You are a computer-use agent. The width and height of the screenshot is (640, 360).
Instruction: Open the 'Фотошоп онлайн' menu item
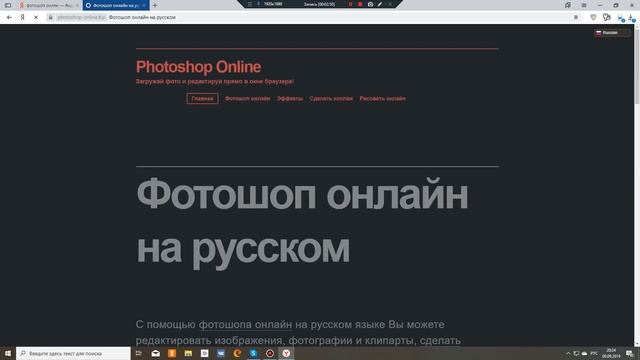click(x=247, y=98)
